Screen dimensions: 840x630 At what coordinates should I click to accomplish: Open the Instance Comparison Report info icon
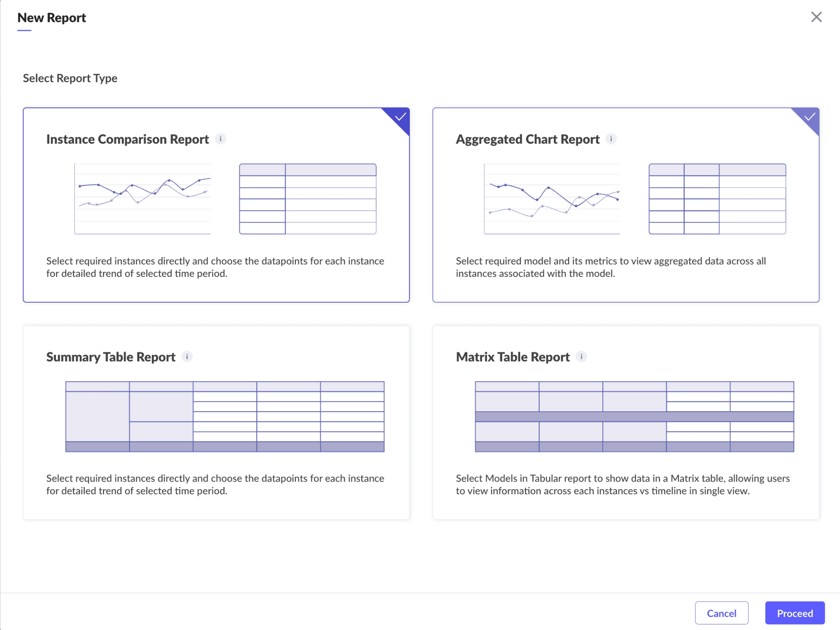click(x=221, y=139)
